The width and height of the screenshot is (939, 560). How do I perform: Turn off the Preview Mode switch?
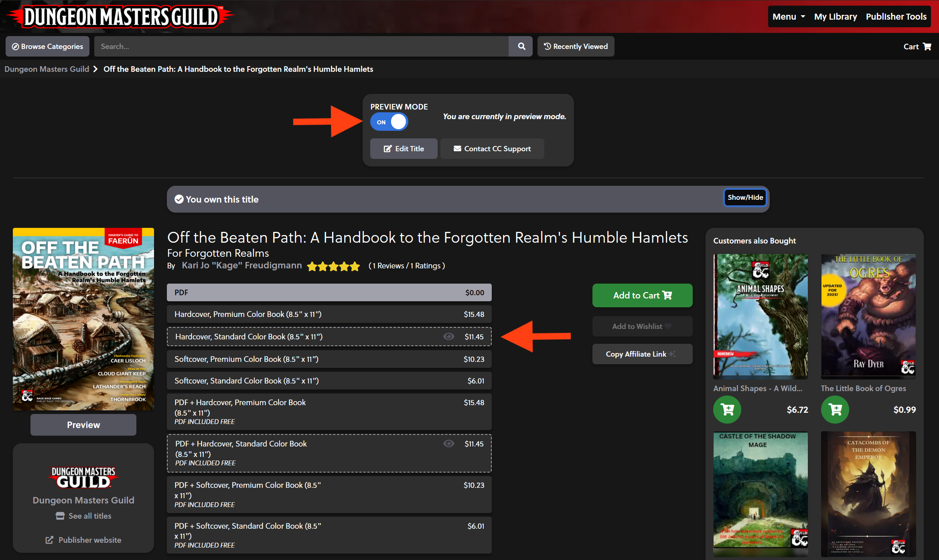(389, 122)
